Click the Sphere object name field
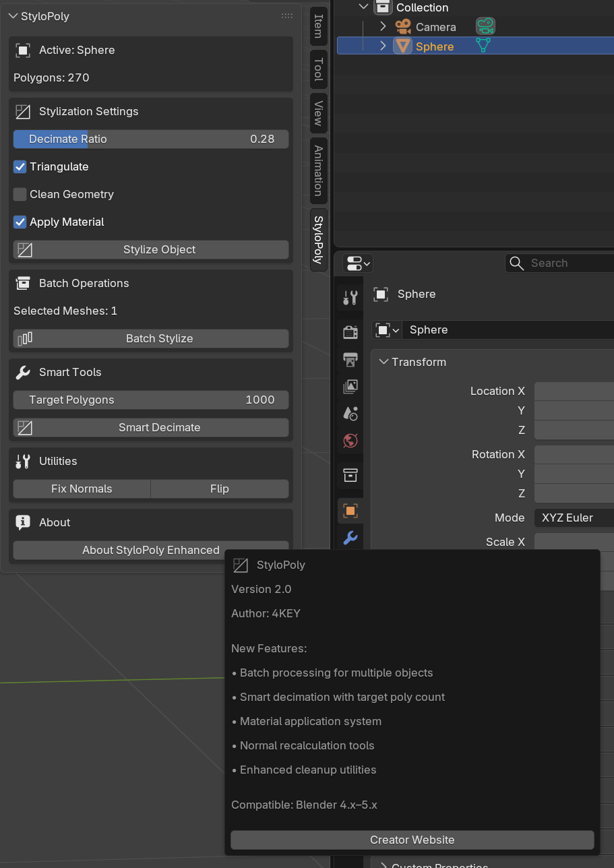The height and width of the screenshot is (868, 614). click(x=509, y=330)
